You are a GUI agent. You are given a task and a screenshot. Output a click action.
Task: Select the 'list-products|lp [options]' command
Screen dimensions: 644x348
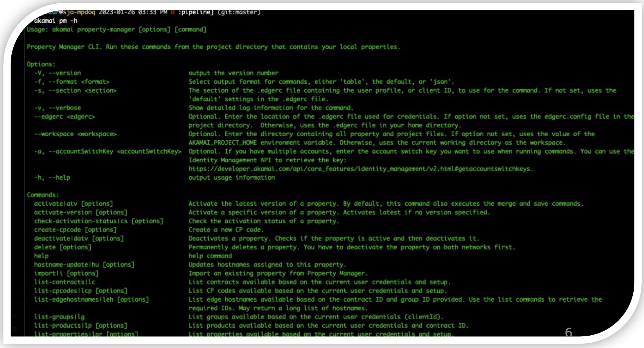(81, 325)
